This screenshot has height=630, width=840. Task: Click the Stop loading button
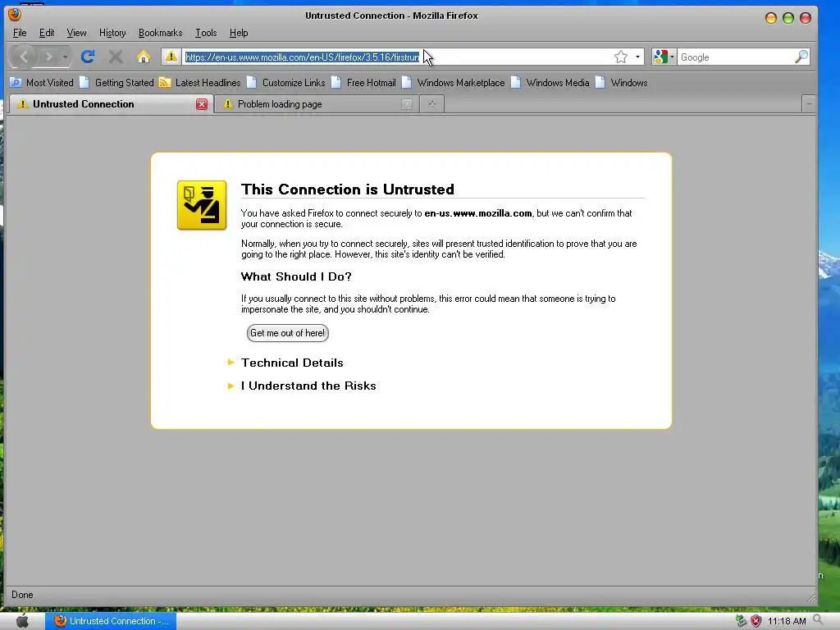tap(115, 57)
